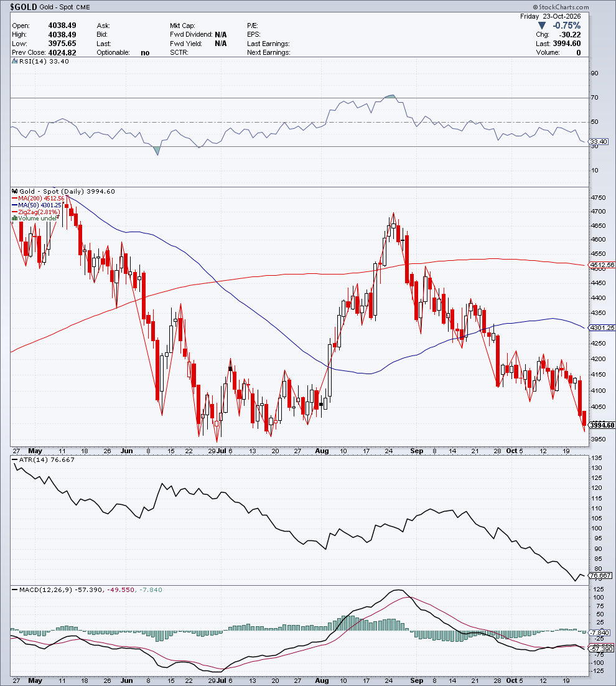This screenshot has width=616, height=686.
Task: Click the Chg value -30.22
Action: click(570, 35)
